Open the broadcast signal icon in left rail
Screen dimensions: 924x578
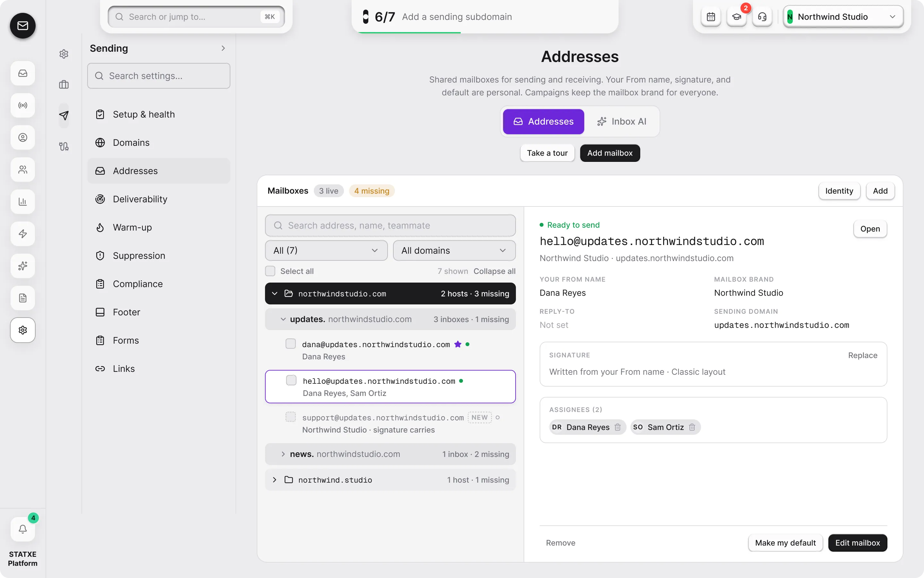[x=22, y=105]
